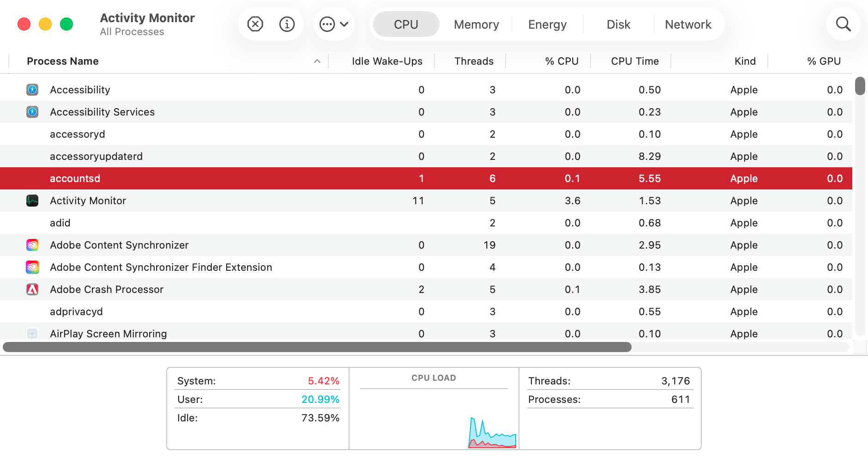Select Adobe Content Synchronizer process name
This screenshot has width=868, height=463.
(x=119, y=245)
